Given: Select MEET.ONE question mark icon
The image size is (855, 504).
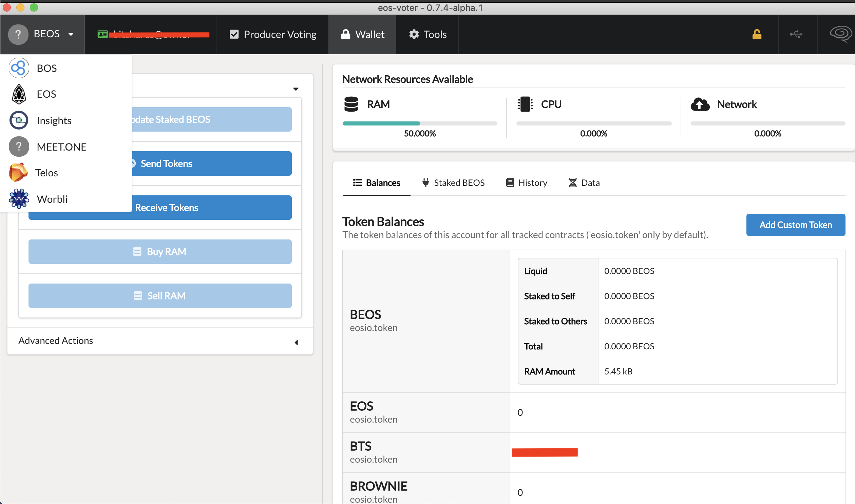Looking at the screenshot, I should (x=19, y=147).
